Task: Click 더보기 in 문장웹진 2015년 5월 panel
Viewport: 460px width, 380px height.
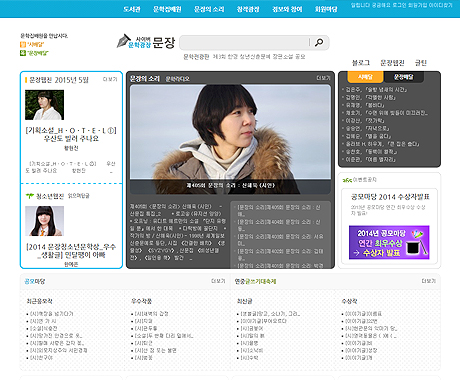Action: 110,79
